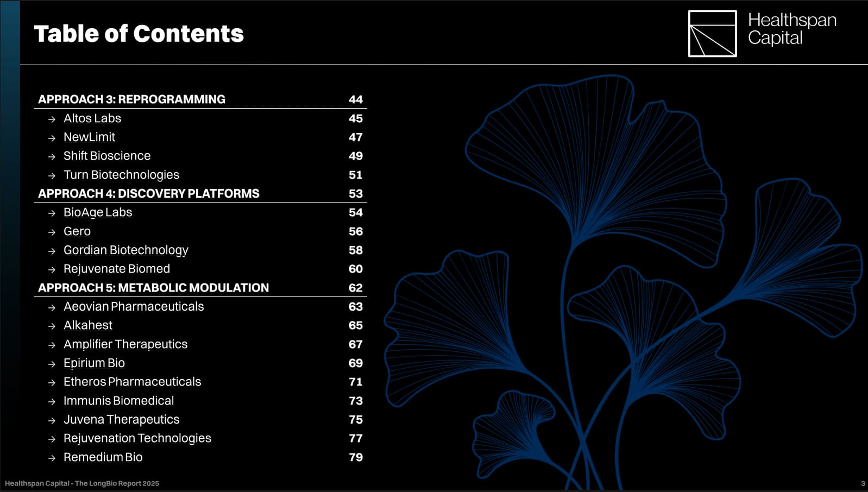The height and width of the screenshot is (492, 868).
Task: Click the Table of Contents heading
Action: click(x=139, y=34)
